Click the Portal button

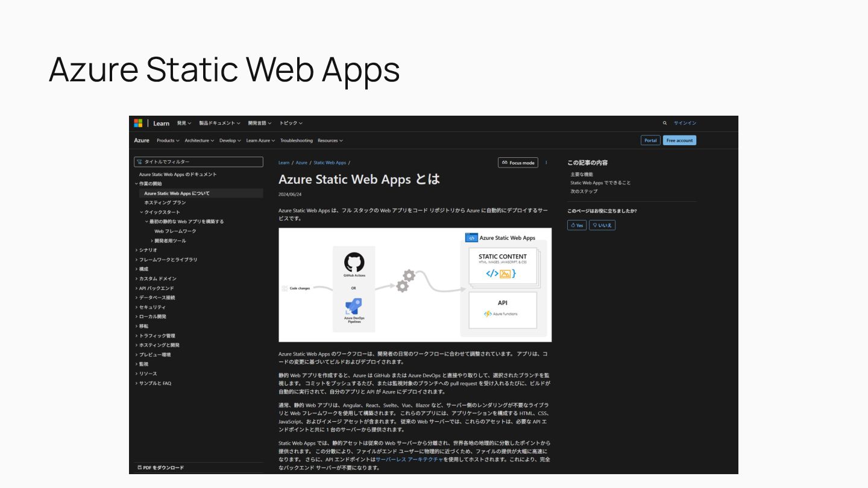click(x=650, y=140)
